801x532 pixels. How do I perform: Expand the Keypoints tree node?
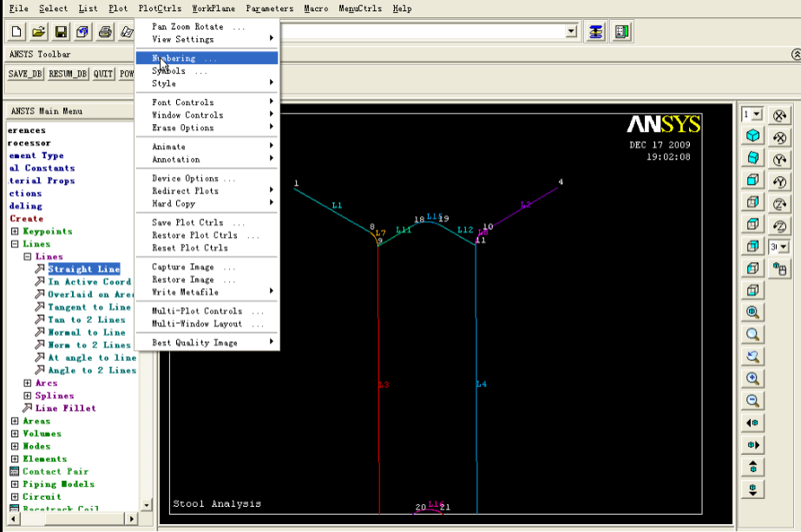[15, 232]
